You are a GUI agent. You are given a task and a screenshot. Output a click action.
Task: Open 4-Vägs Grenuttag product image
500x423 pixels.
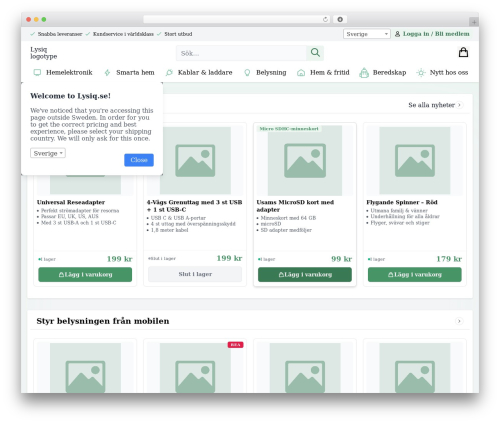[x=195, y=161]
